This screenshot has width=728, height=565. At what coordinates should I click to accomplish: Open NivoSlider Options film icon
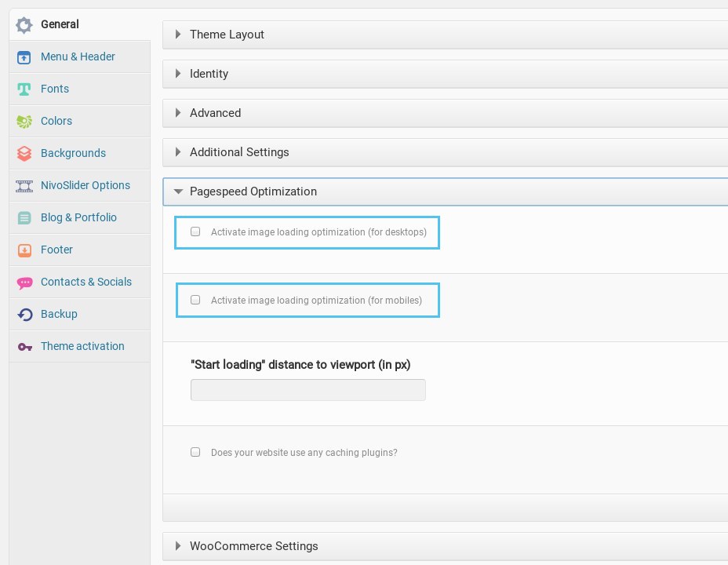(24, 186)
